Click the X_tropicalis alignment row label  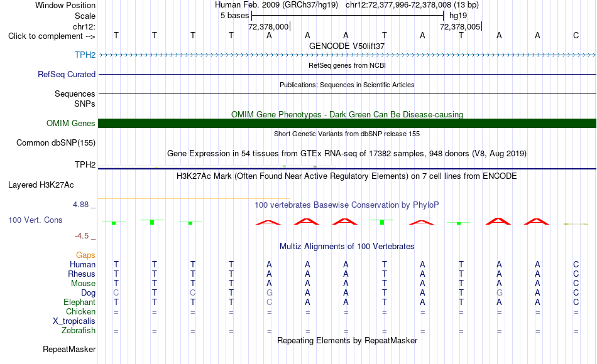point(74,321)
